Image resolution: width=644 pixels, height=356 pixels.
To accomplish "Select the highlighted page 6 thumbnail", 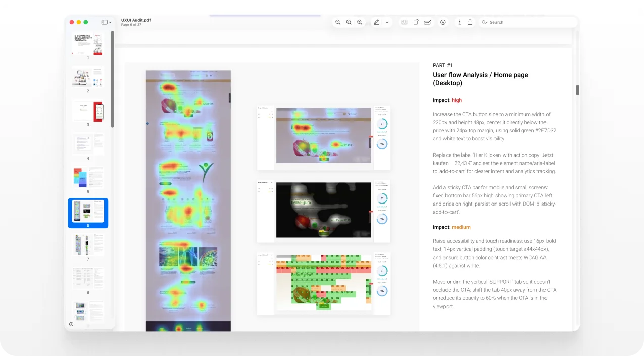I will pos(88,212).
